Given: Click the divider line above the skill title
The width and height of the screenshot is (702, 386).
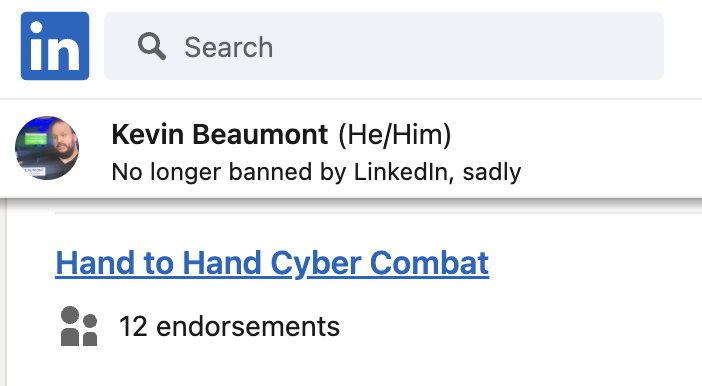Looking at the screenshot, I should [x=378, y=213].
